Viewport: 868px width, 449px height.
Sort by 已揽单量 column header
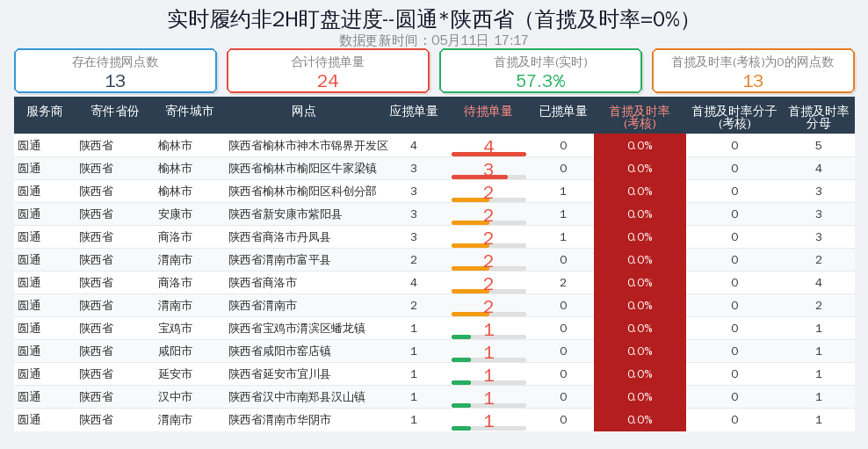(x=563, y=112)
